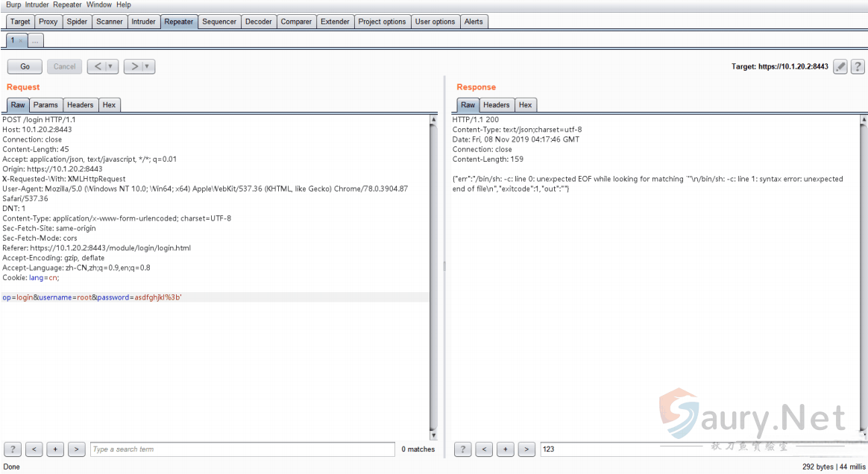Click the request search term input field
The image size is (868, 474).
pos(242,449)
